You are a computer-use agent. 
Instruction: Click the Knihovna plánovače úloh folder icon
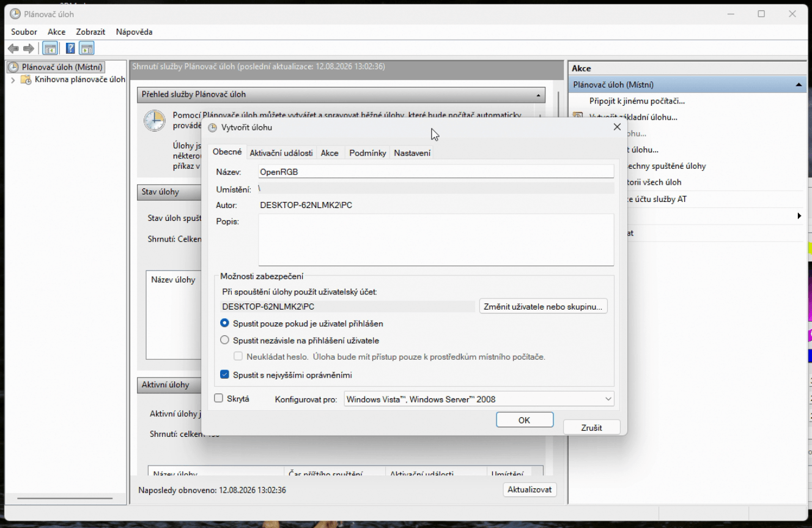(x=26, y=80)
